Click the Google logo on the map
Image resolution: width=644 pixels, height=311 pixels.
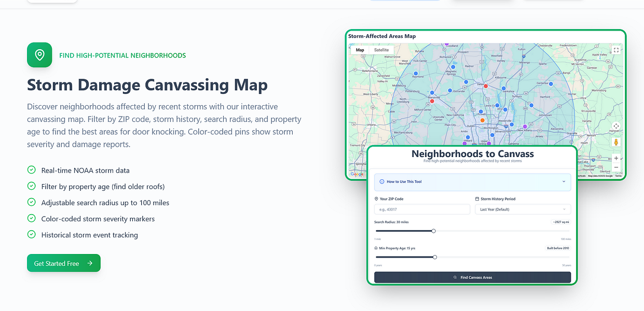point(357,174)
